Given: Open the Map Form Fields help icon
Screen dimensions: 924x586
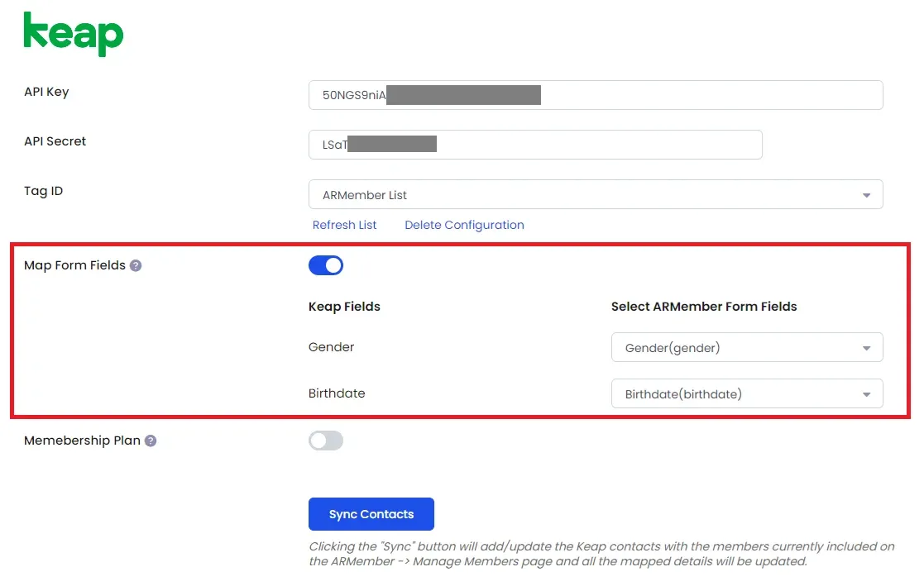Looking at the screenshot, I should 136,265.
